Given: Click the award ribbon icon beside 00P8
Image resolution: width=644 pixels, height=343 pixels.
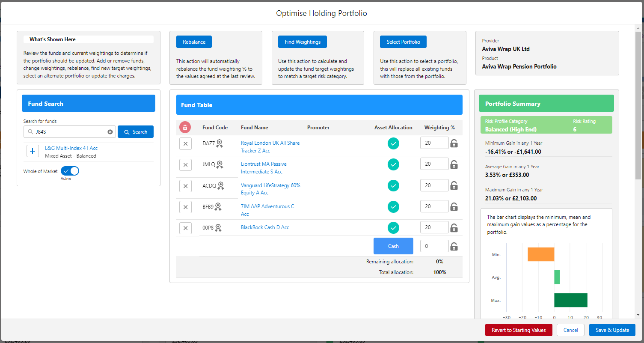Looking at the screenshot, I should click(218, 228).
